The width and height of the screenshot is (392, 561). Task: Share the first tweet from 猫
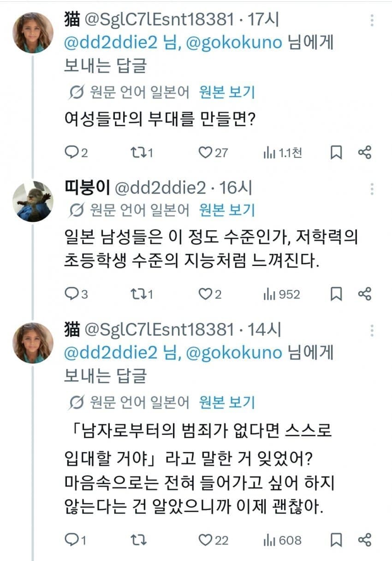tap(365, 153)
